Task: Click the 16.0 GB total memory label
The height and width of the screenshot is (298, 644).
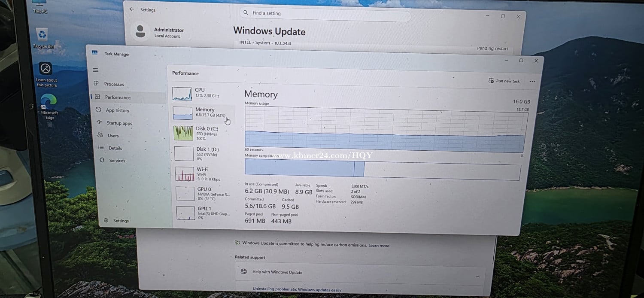Action: pyautogui.click(x=521, y=102)
